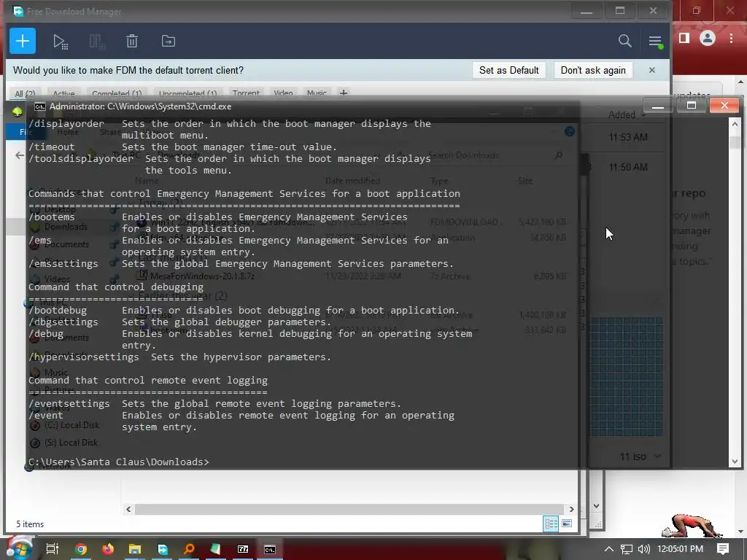Click the Explorer horizontal scrollbar right arrow

tap(571, 509)
